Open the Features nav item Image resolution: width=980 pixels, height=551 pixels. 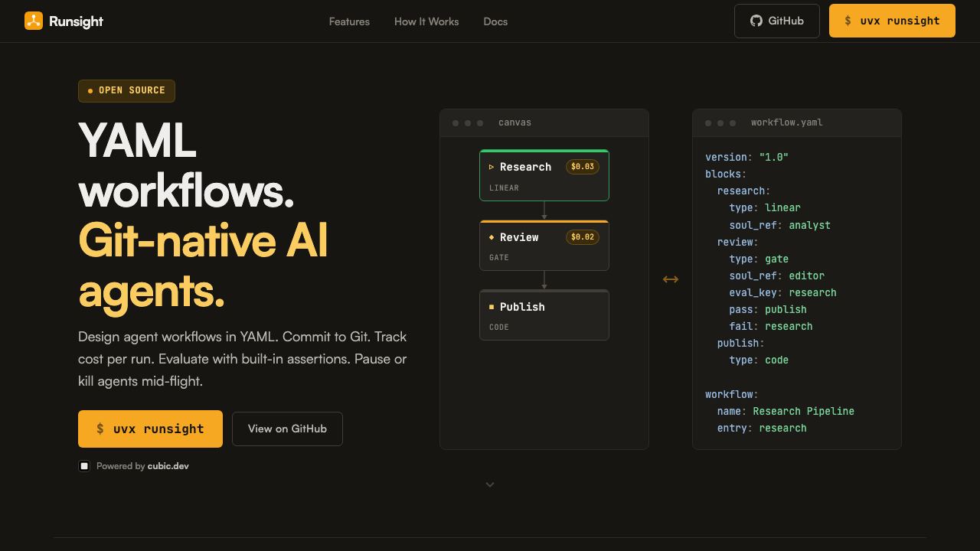coord(349,21)
